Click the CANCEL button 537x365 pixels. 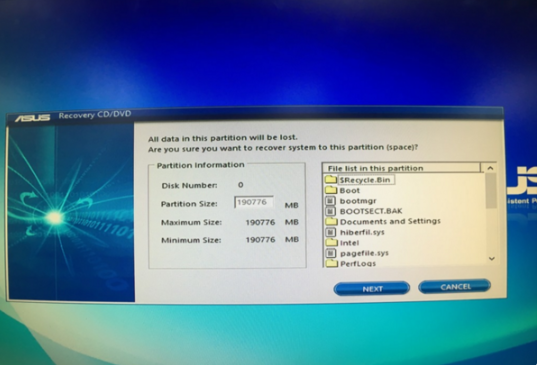click(x=455, y=287)
